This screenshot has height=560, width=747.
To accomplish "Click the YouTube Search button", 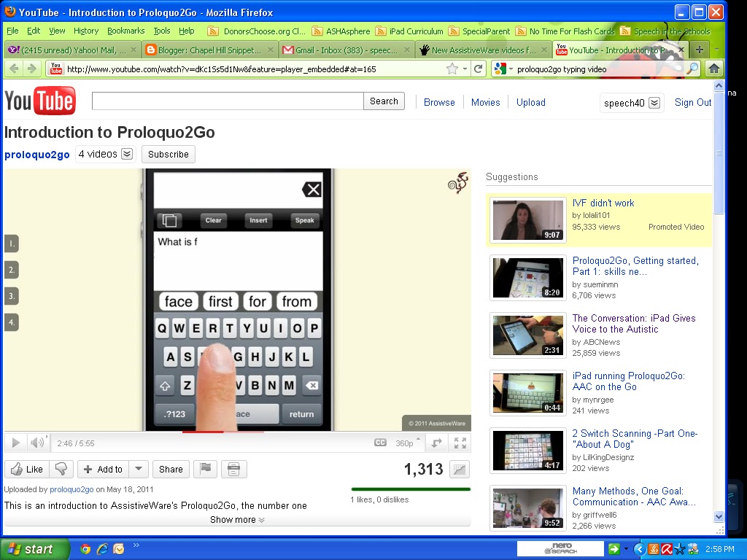I will click(x=384, y=101).
